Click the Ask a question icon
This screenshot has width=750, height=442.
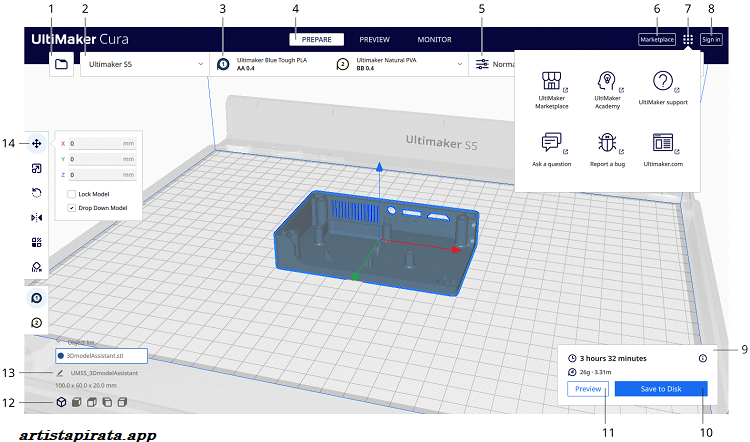point(551,143)
